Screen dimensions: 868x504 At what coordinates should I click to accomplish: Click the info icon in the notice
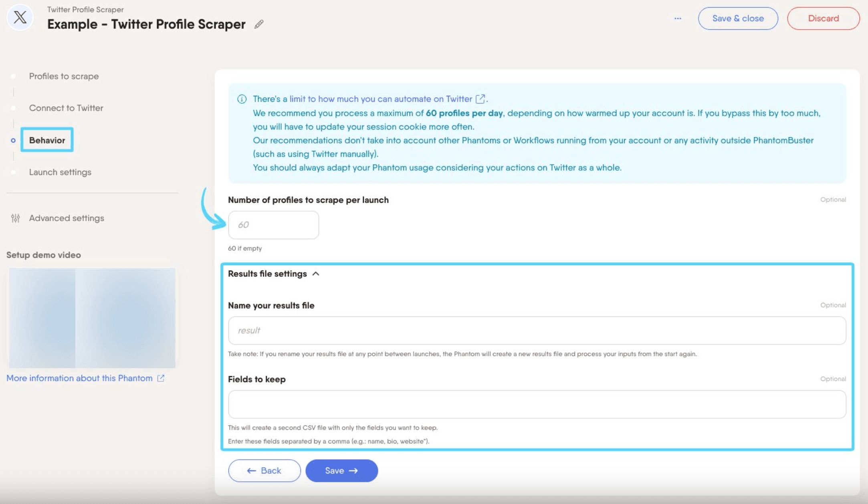[242, 99]
